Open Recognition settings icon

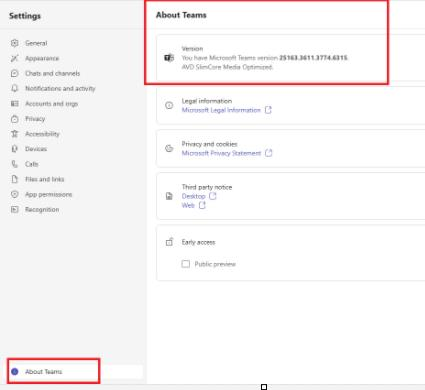[15, 210]
